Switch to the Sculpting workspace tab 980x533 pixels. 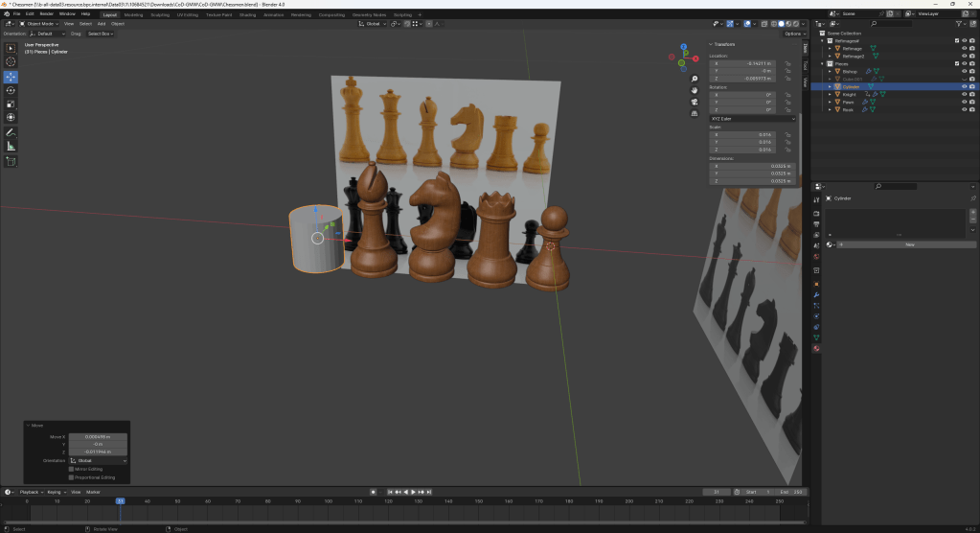[x=161, y=15]
